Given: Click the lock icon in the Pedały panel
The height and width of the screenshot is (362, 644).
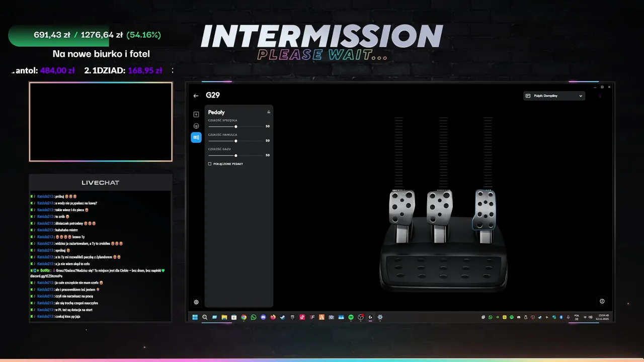Looking at the screenshot, I should pos(269,112).
